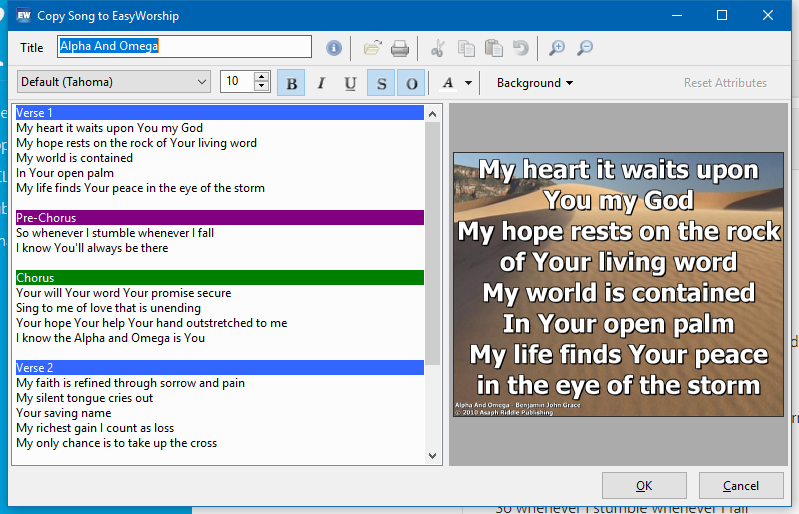799x514 pixels.
Task: Click the song information icon
Action: click(334, 48)
